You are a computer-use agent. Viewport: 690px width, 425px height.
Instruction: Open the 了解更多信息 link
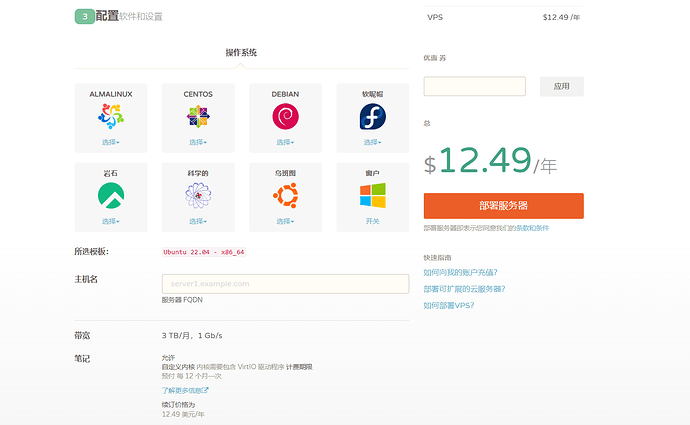pos(185,390)
